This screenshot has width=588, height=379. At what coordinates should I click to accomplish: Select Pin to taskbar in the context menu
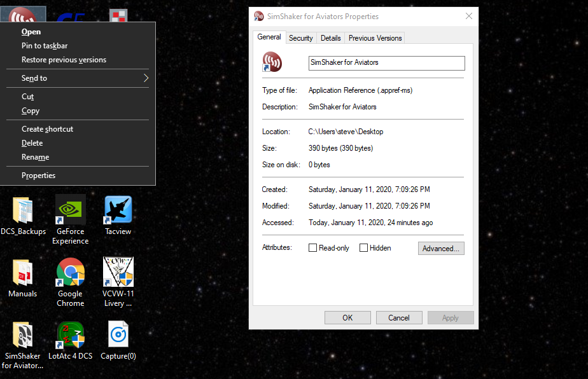pos(78,46)
